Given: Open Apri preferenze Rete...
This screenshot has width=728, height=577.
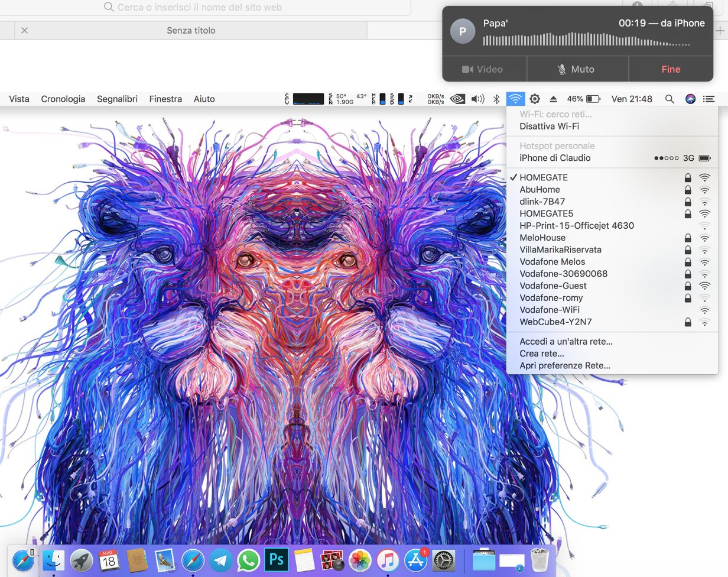Looking at the screenshot, I should click(x=612, y=366).
